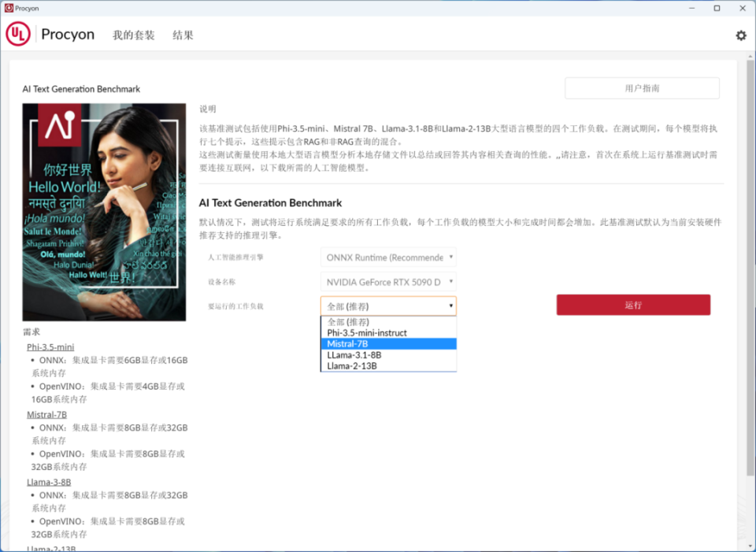Close the Procyon window

coord(743,8)
